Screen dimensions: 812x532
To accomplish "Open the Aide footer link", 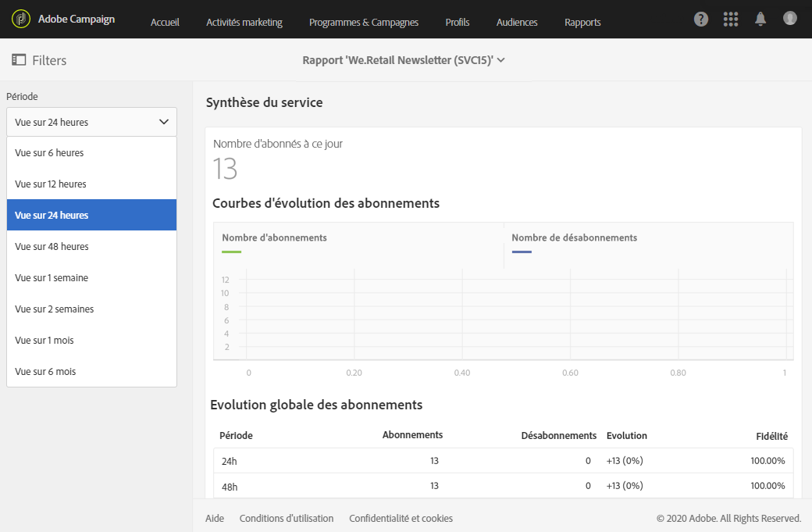I will pos(215,518).
